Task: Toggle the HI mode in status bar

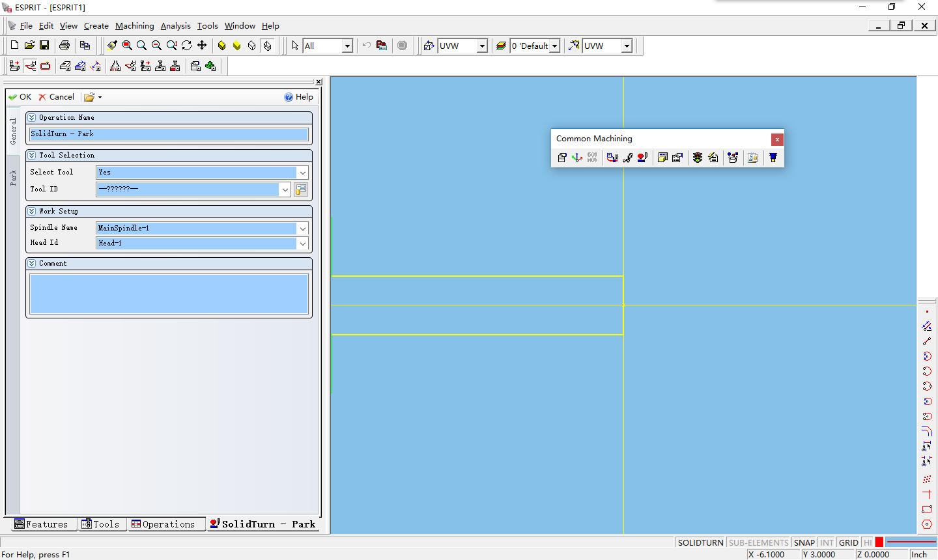Action: tap(868, 542)
